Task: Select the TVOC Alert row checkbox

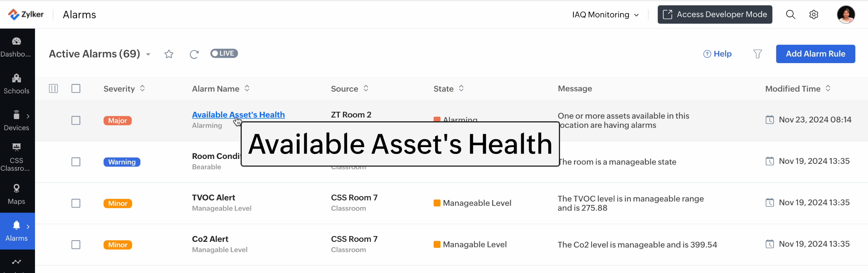Action: (76, 203)
